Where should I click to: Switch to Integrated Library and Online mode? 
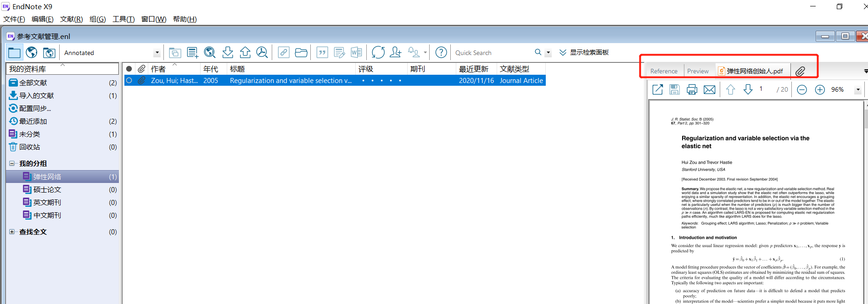click(49, 53)
